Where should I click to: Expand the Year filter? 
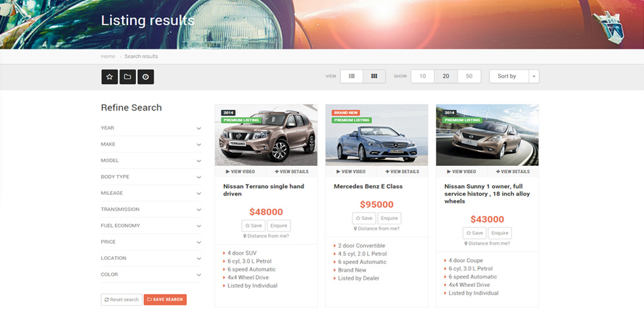coord(151,128)
